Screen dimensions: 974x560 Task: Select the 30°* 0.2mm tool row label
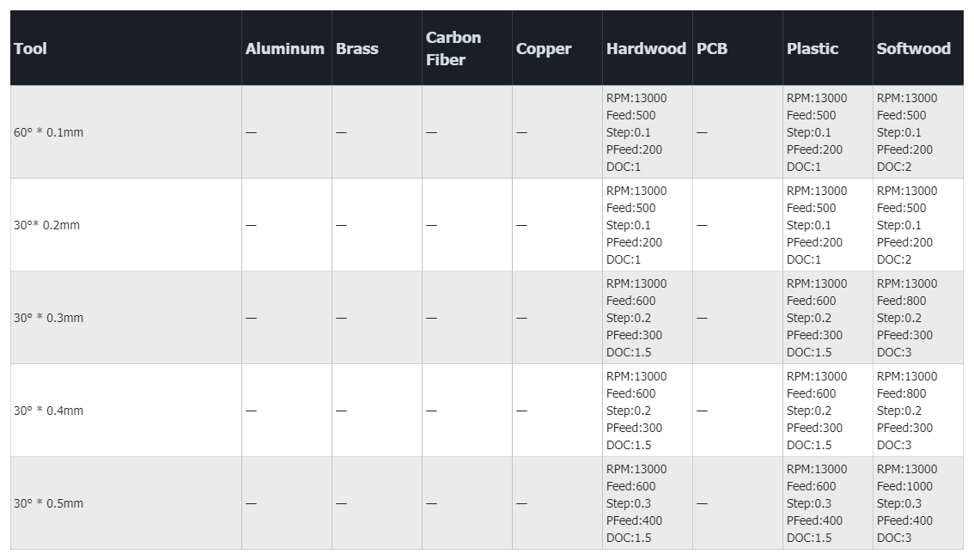click(47, 226)
